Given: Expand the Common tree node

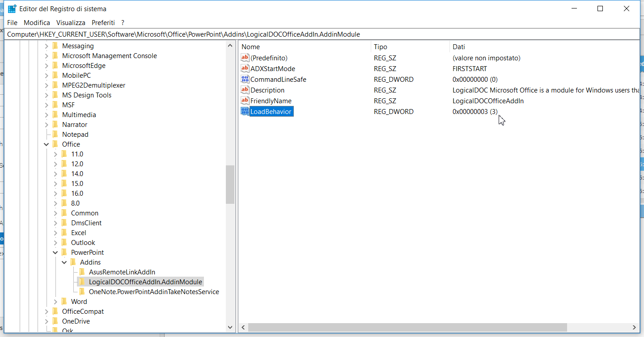Looking at the screenshot, I should click(x=55, y=213).
